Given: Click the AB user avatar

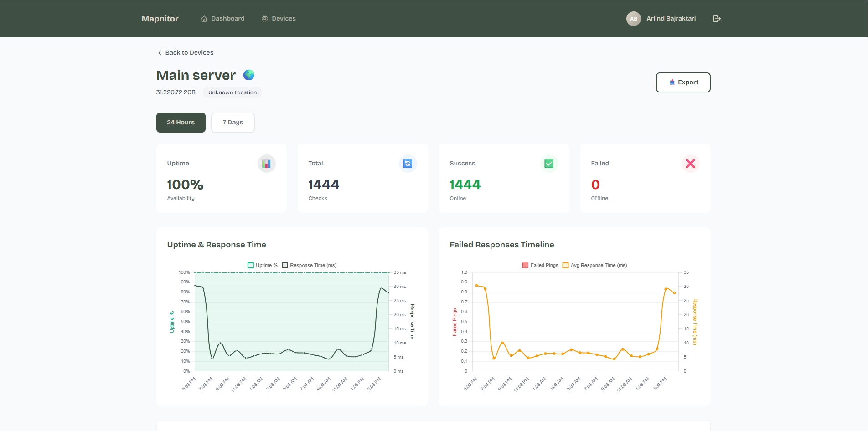Looking at the screenshot, I should coord(633,19).
